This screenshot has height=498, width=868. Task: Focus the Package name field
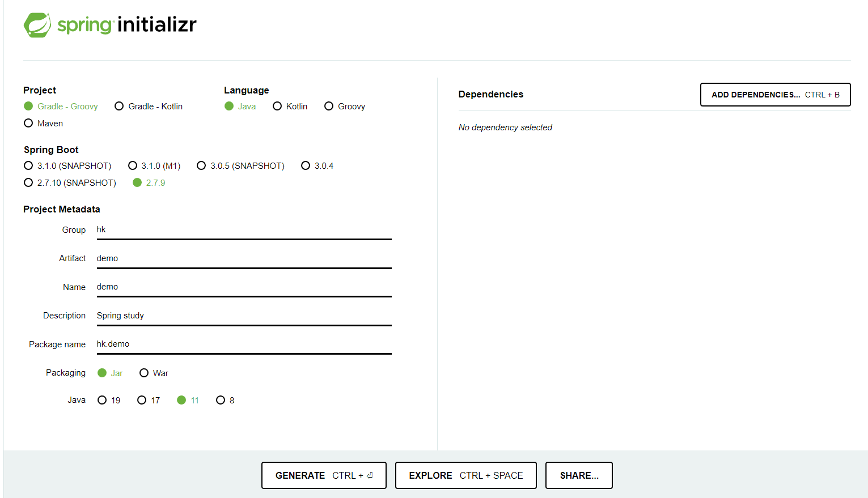pyautogui.click(x=244, y=344)
